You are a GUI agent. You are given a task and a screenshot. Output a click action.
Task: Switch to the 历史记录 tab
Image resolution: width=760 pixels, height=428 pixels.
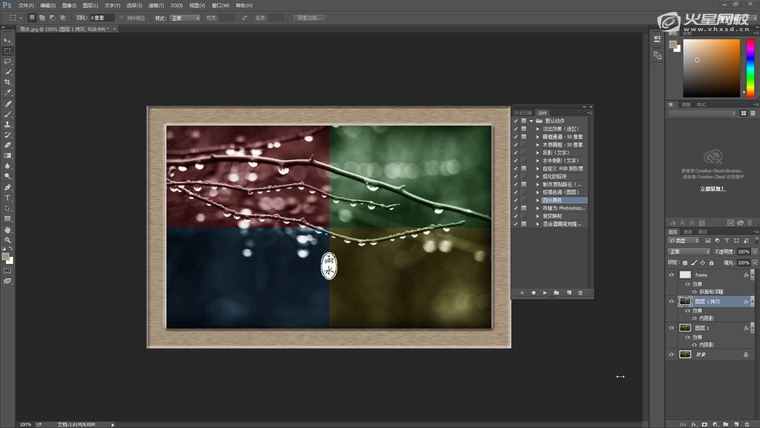click(524, 112)
